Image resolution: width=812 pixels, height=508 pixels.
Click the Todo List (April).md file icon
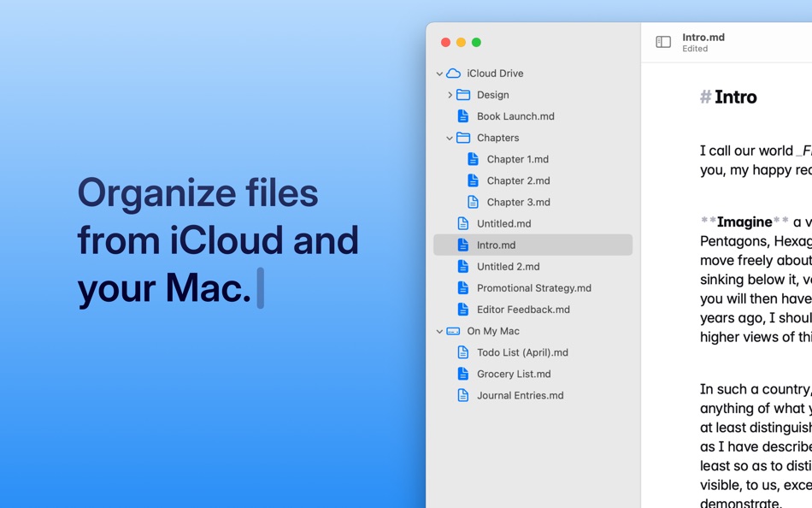[x=463, y=352]
